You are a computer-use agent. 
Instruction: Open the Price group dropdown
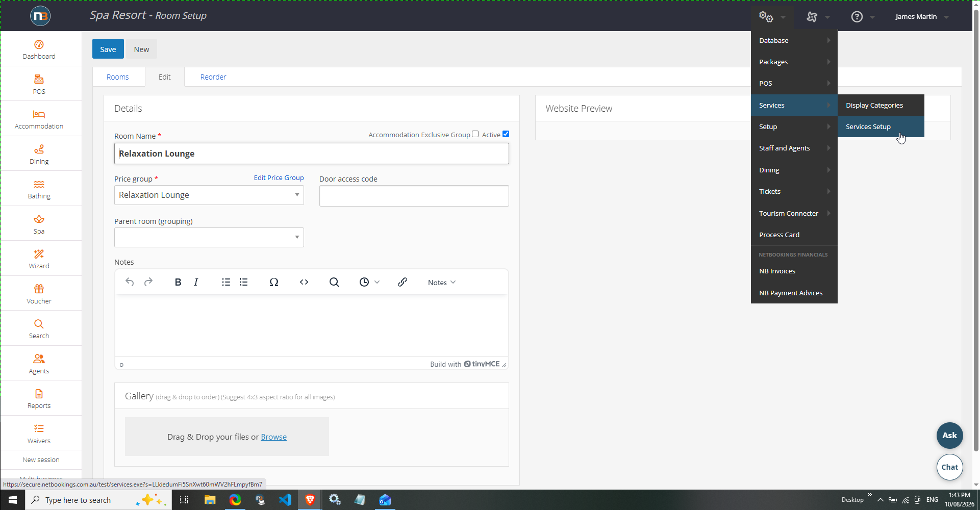point(209,195)
